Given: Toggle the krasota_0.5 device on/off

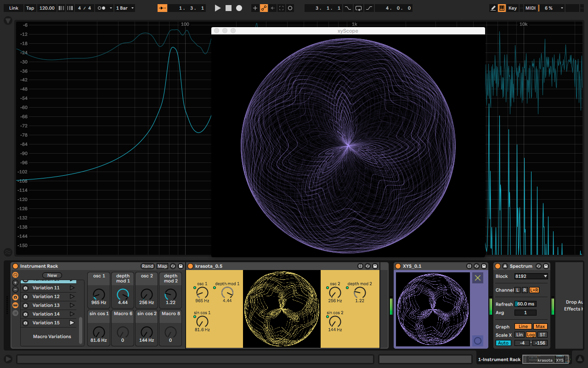Looking at the screenshot, I should click(x=190, y=266).
